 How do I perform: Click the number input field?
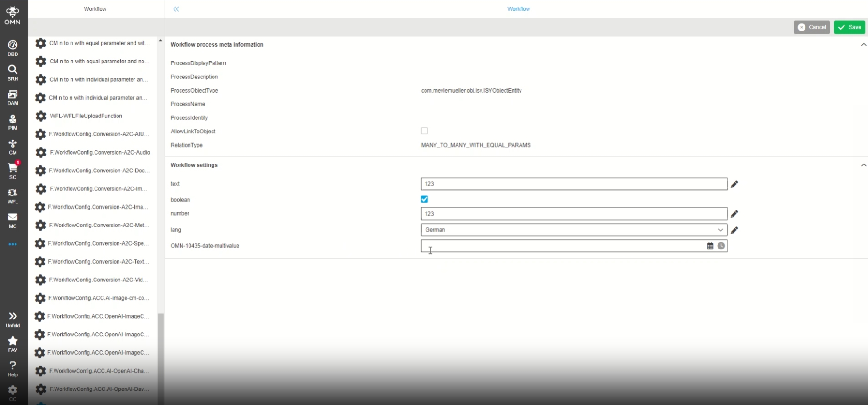[x=574, y=214]
